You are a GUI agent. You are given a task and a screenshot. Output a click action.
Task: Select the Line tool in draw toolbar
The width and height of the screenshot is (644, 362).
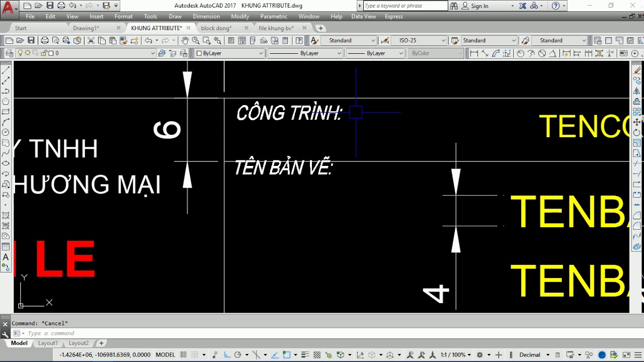[x=6, y=70]
